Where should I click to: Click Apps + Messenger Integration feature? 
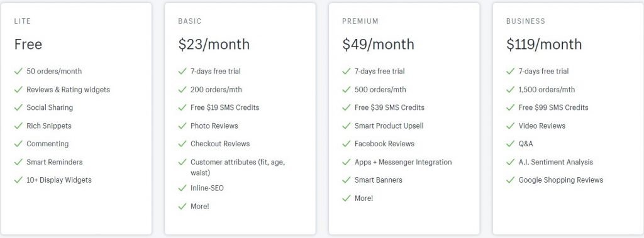click(403, 161)
